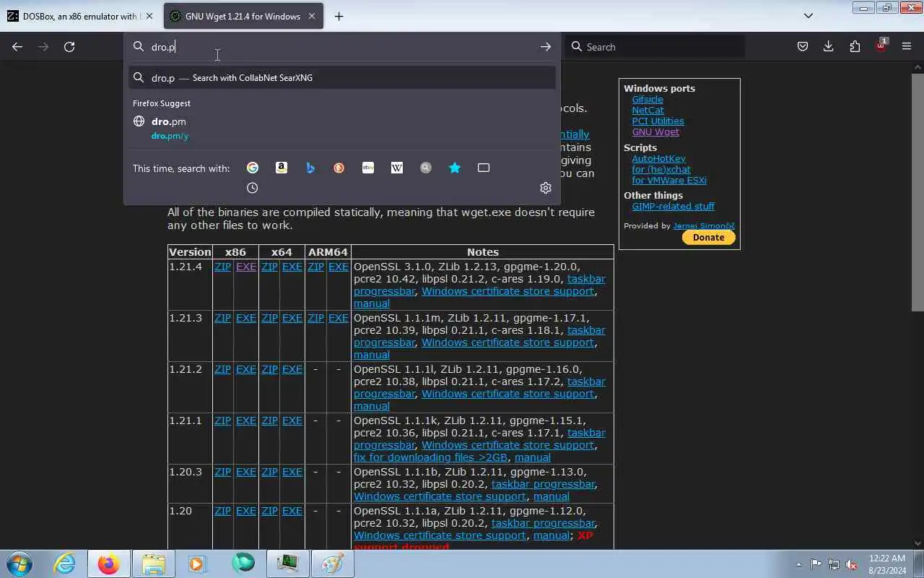Search this time with DuckDuckGo
Viewport: 924px width, 578px height.
click(339, 168)
